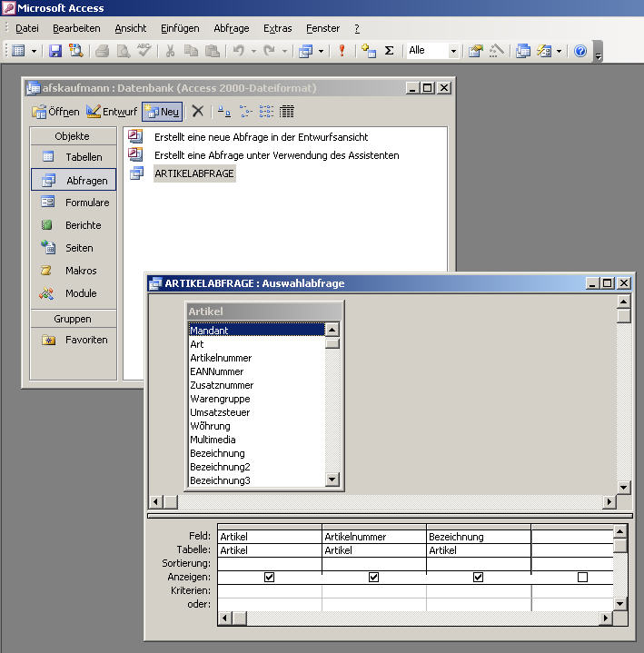Viewport: 644px width, 653px height.
Task: Open the Abfrage menu
Action: pyautogui.click(x=232, y=28)
